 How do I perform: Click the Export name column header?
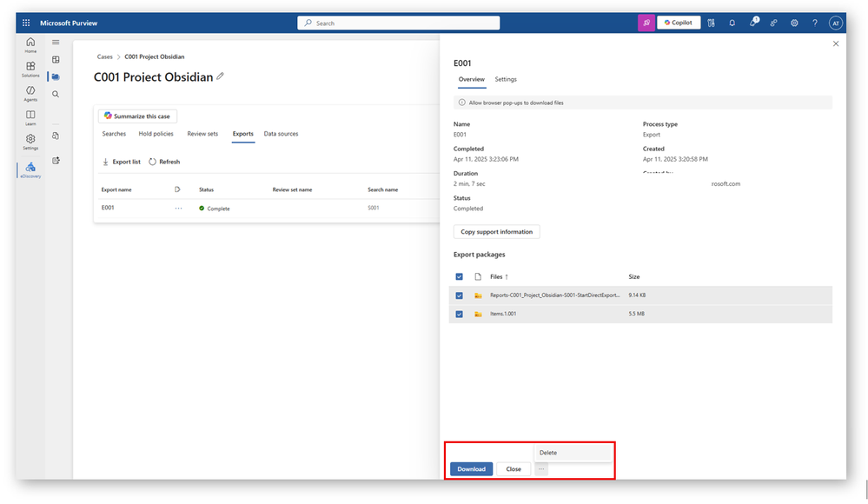(x=116, y=189)
